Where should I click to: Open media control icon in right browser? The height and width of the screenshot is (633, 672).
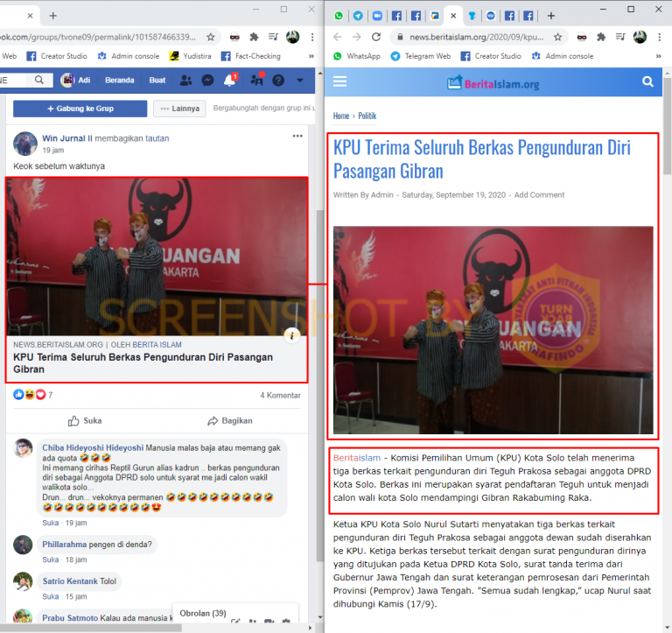pyautogui.click(x=620, y=37)
